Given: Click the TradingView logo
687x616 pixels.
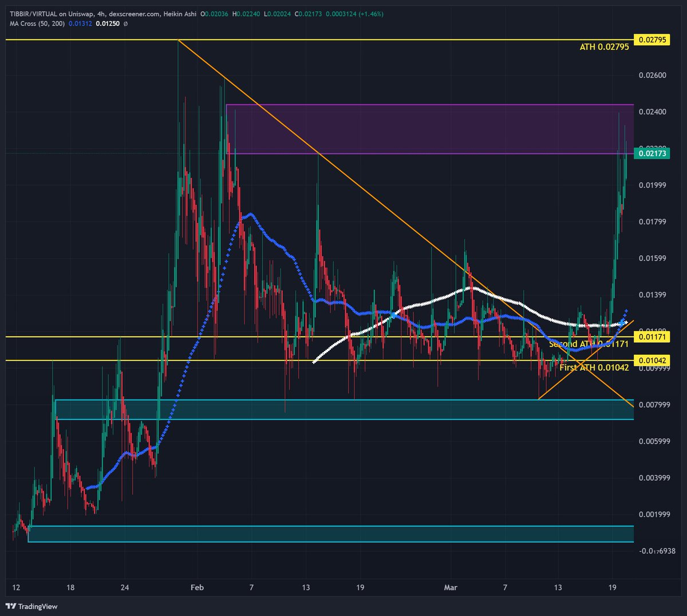Looking at the screenshot, I should (x=31, y=606).
